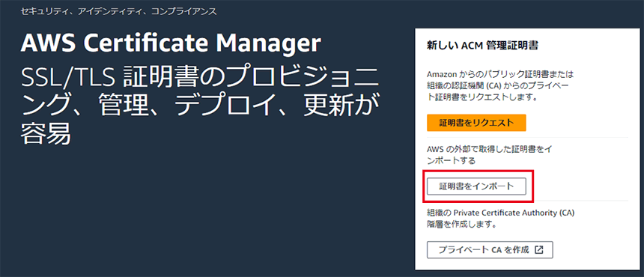This screenshot has width=644, height=277.
Task: Click the セキュリティ、アイデンティティ、コンプライアンス breadcrumb text
Action: pos(119,11)
